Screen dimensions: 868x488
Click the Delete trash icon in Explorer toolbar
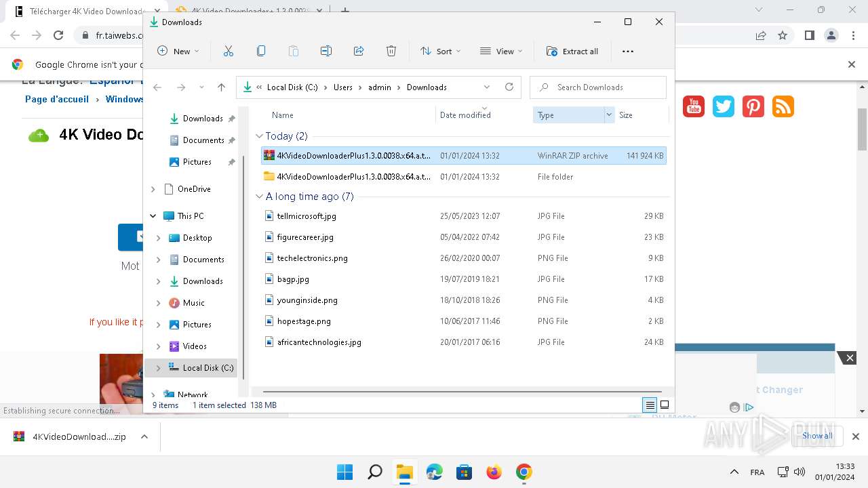tap(391, 51)
